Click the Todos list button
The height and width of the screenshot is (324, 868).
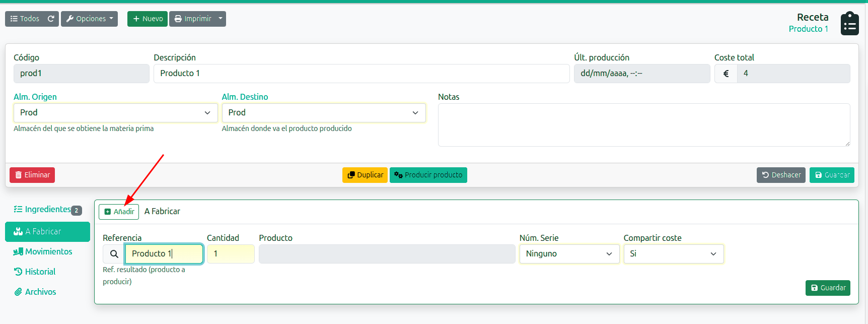(25, 19)
